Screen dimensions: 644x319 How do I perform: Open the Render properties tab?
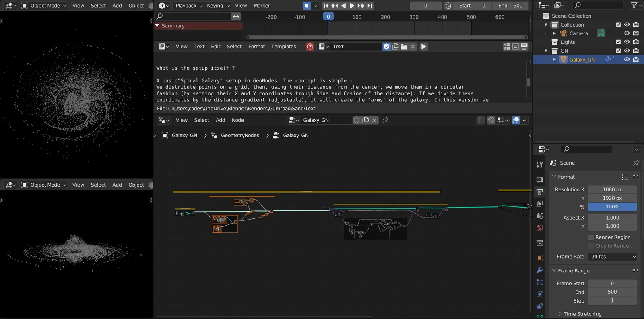[x=540, y=179]
